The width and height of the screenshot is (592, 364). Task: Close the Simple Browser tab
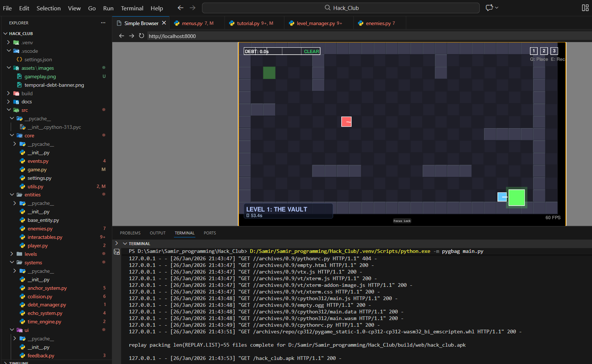point(164,23)
